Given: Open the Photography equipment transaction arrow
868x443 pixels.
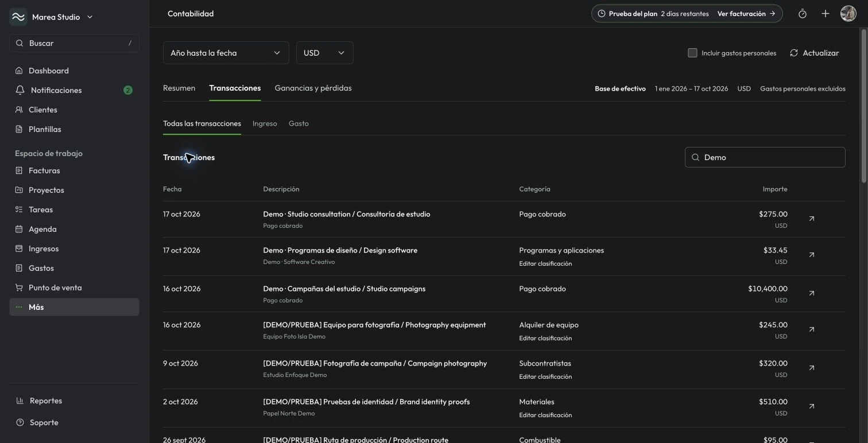Looking at the screenshot, I should coord(812,329).
